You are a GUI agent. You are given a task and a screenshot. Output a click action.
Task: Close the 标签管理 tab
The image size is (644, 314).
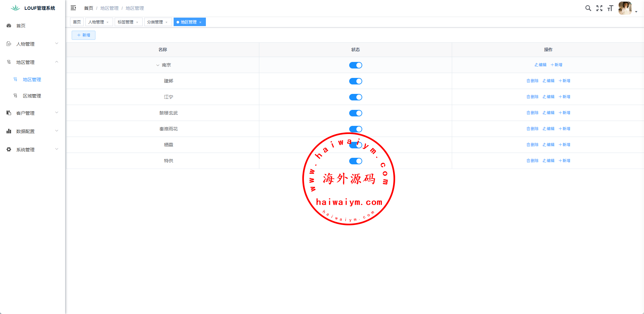pyautogui.click(x=137, y=22)
